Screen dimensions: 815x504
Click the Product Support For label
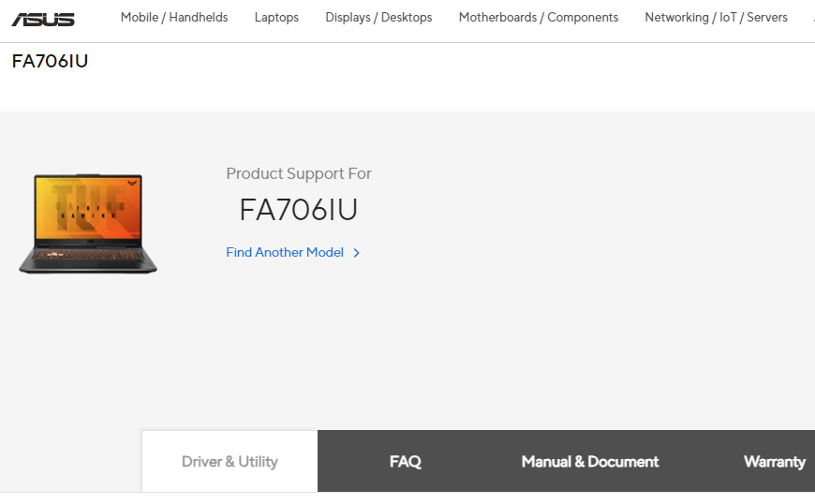click(x=299, y=173)
